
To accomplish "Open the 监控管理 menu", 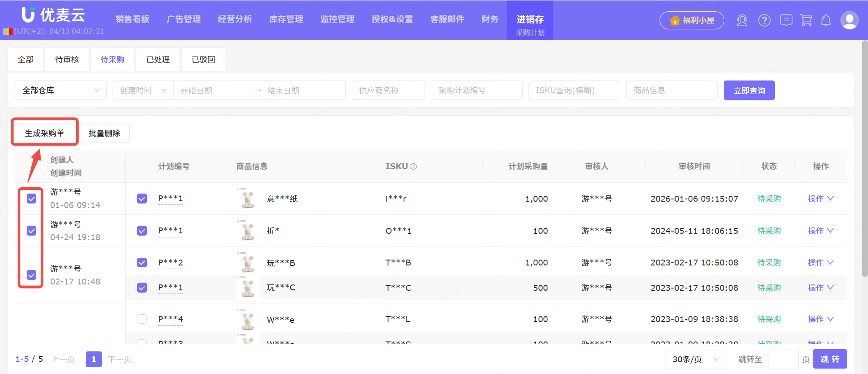I will [337, 19].
